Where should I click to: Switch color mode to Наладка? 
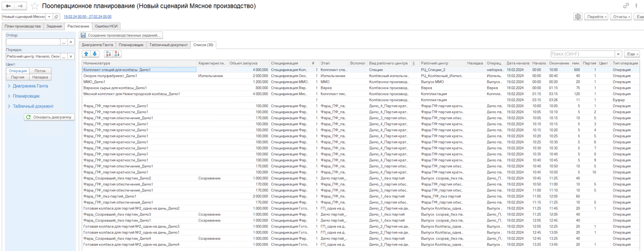point(40,77)
